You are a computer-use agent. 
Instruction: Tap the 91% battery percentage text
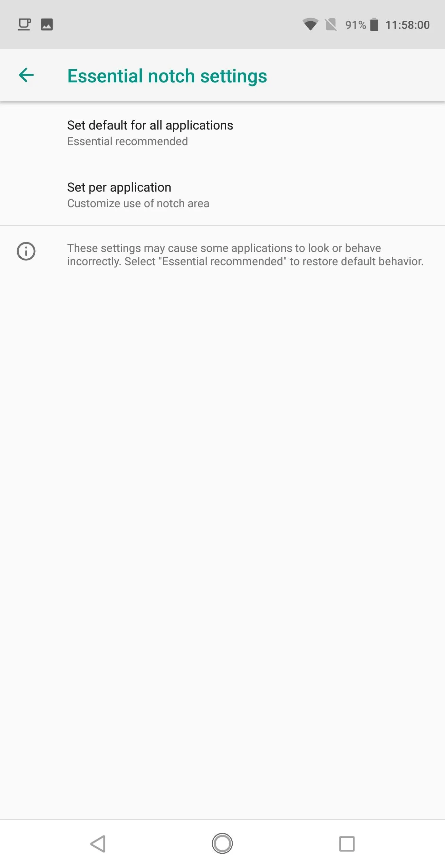[x=355, y=25]
